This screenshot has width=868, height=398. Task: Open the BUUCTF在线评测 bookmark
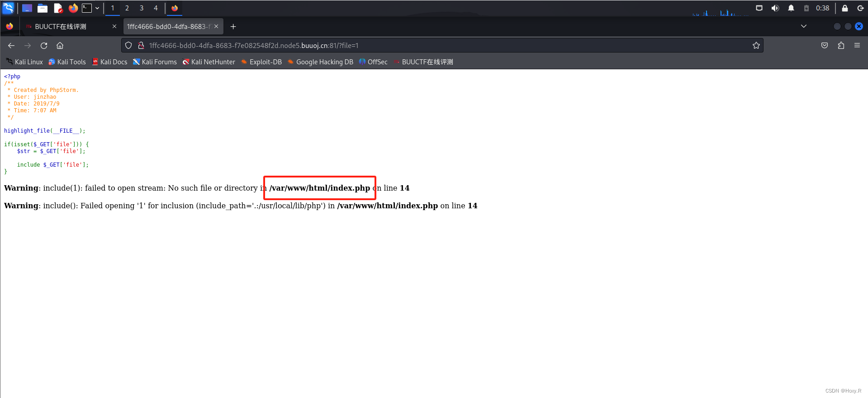423,62
